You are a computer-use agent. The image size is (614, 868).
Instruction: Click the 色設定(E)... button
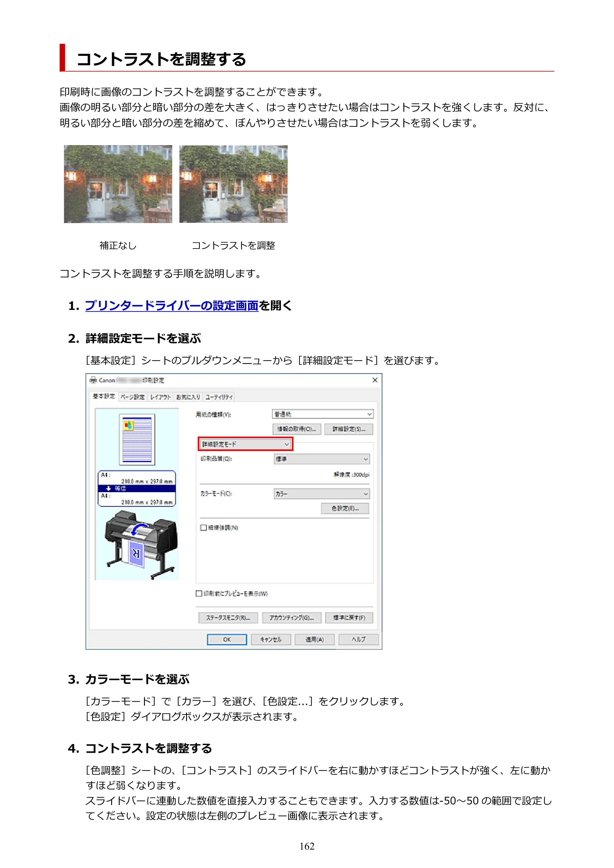click(345, 508)
